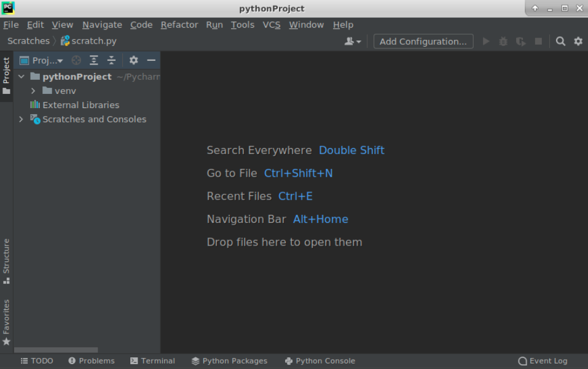This screenshot has height=369, width=588.
Task: Click the Expand All icon in Project panel
Action: click(94, 60)
